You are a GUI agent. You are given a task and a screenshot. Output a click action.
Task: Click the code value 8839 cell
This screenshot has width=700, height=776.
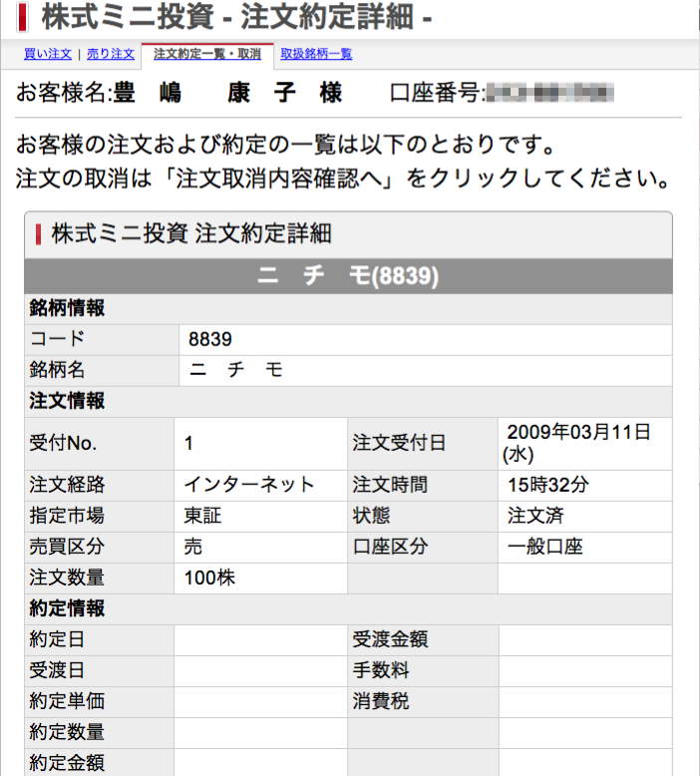(x=426, y=339)
